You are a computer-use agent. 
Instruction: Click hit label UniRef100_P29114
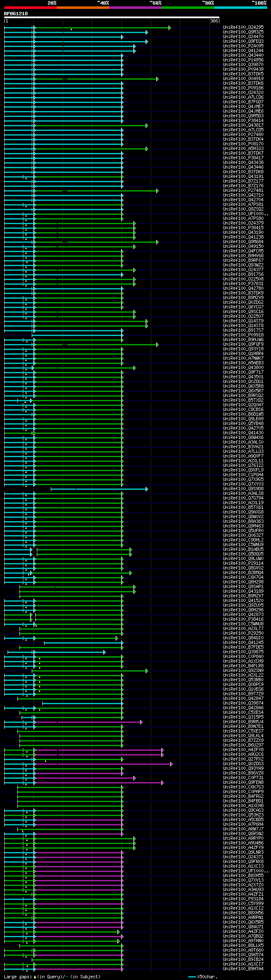click(243, 564)
